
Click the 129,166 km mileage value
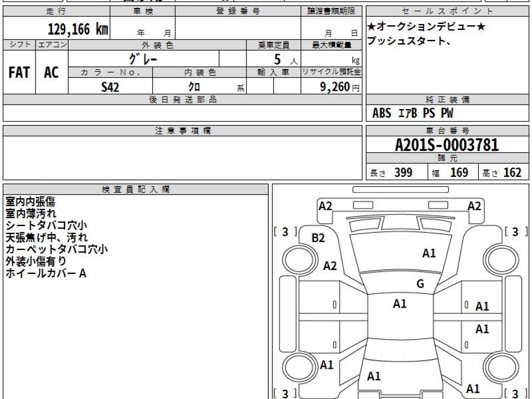pos(78,29)
